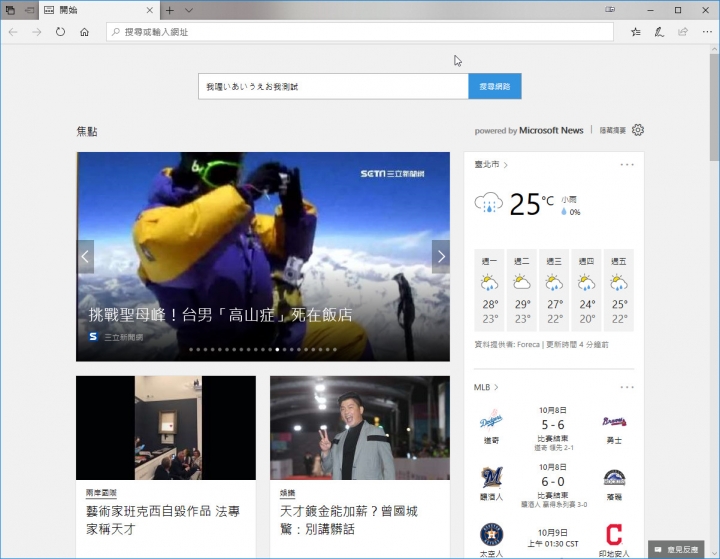This screenshot has width=720, height=559.
Task: Click the 三立新聞網 source icon
Action: point(93,337)
